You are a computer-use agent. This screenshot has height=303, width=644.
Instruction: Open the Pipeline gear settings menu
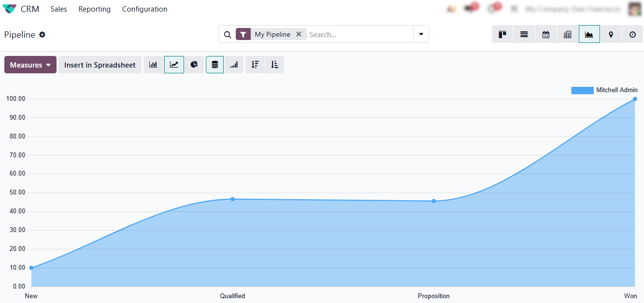pos(42,35)
